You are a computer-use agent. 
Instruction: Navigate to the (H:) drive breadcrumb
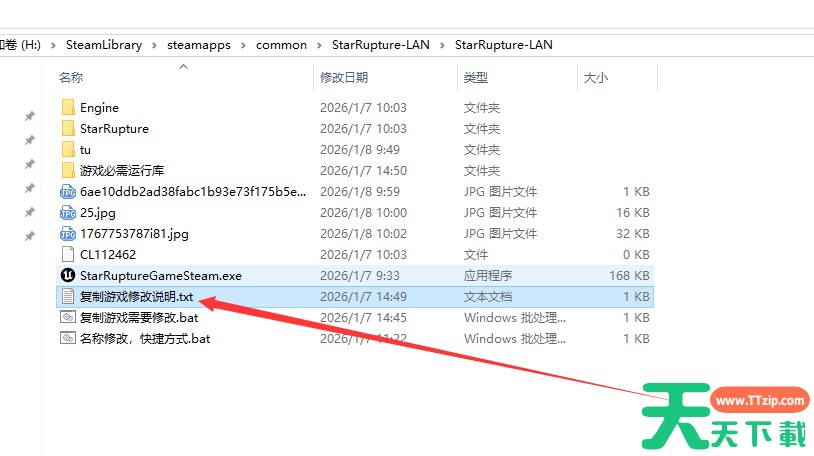click(x=20, y=45)
